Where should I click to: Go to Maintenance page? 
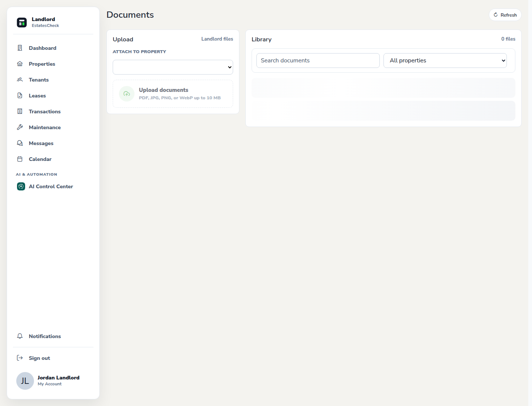(x=45, y=127)
